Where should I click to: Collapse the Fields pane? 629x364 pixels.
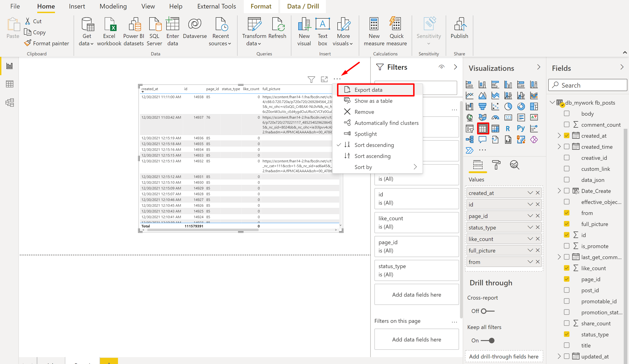(x=622, y=67)
